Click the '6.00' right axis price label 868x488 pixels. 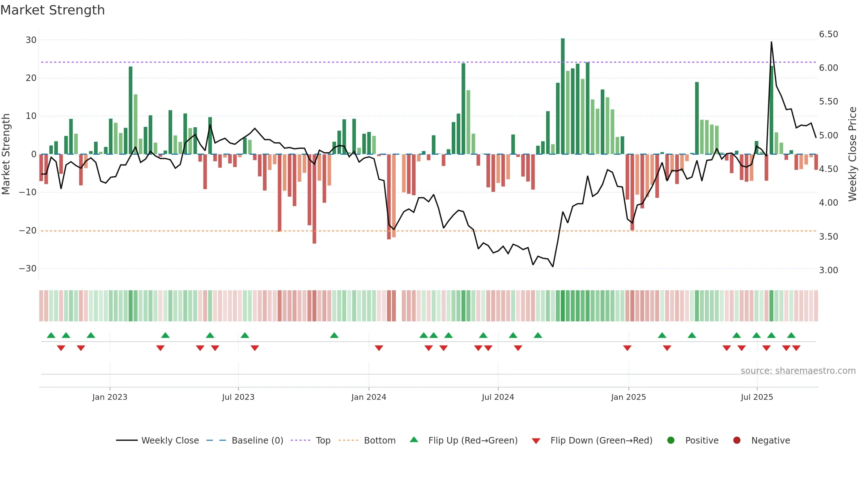click(829, 68)
